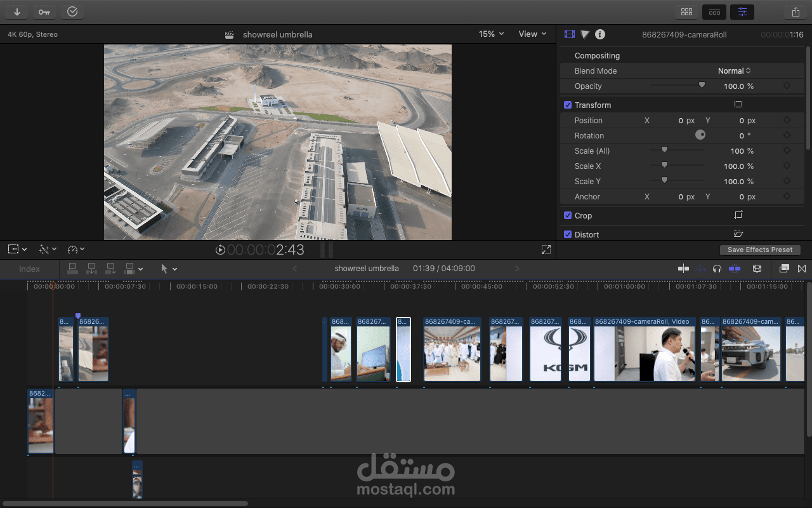
Task: Disable the Crop checkbox
Action: (x=568, y=215)
